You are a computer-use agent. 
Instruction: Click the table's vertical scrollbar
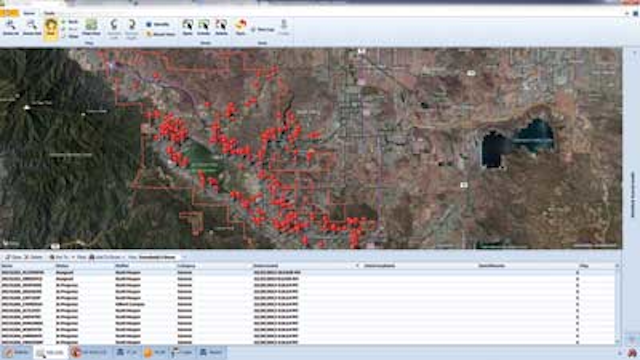[x=618, y=304]
